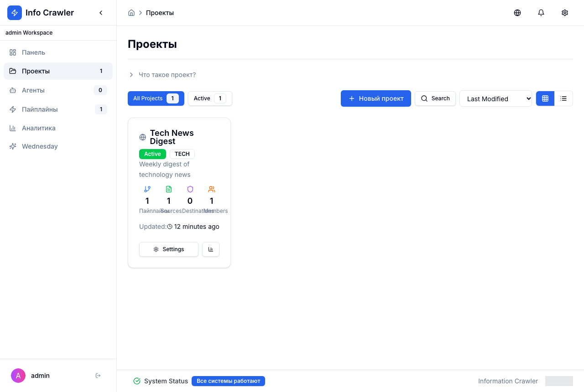Click the home breadcrumb icon
Image resolution: width=584 pixels, height=392 pixels.
pyautogui.click(x=131, y=13)
